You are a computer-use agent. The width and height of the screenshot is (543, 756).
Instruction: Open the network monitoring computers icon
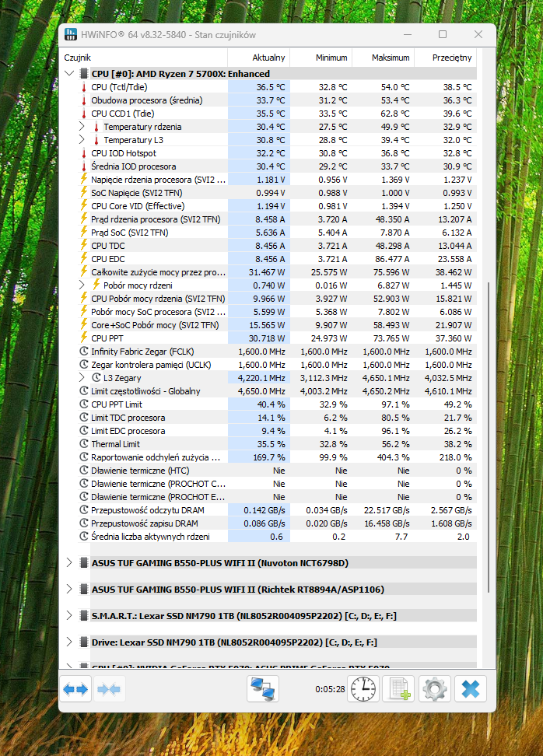click(x=263, y=688)
